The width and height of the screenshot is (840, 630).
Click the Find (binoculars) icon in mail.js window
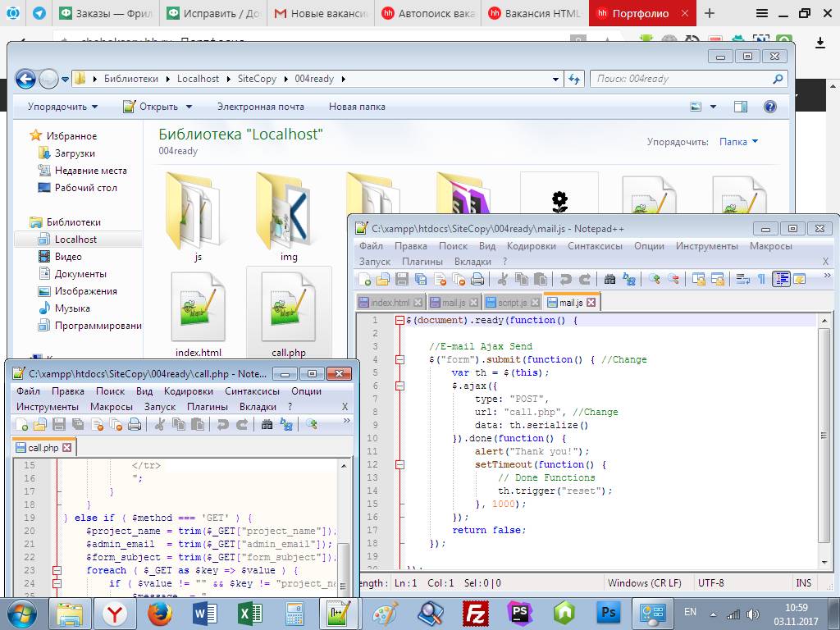(x=610, y=279)
